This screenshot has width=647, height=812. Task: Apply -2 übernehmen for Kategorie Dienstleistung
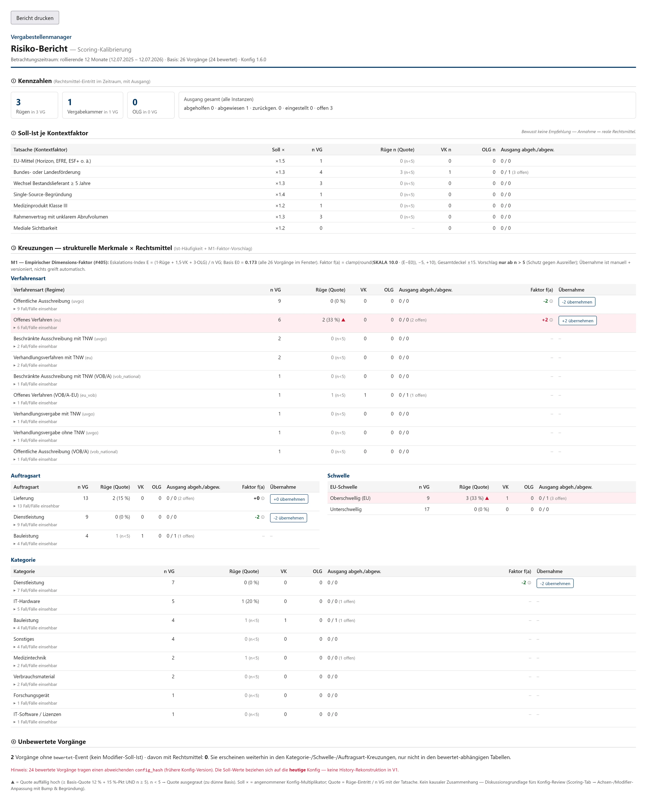pos(555,584)
